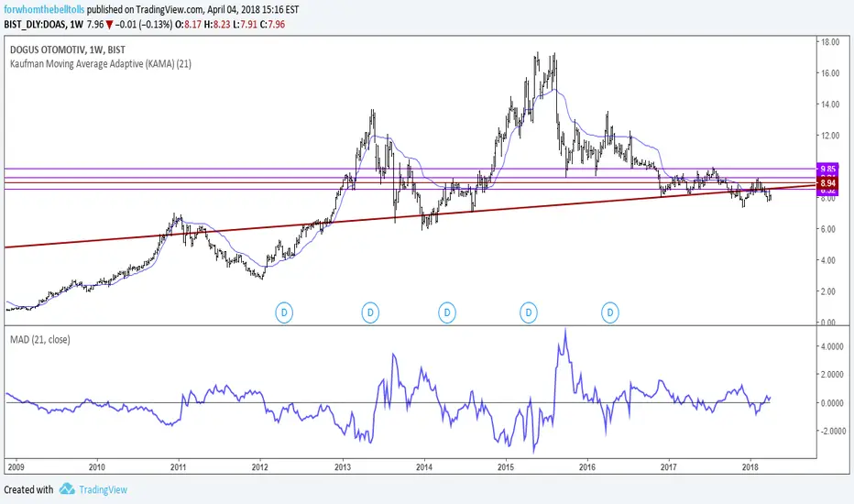Click the dividend marker near 2013
Screen dimensions: 854x504
point(370,312)
